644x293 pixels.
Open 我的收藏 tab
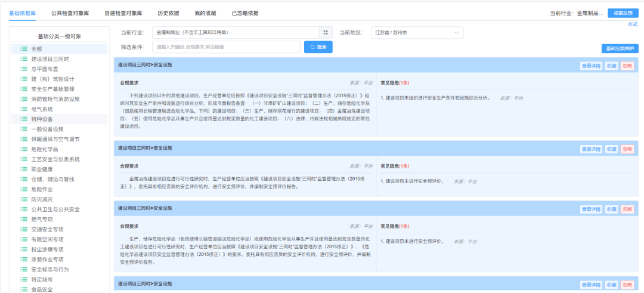click(205, 13)
